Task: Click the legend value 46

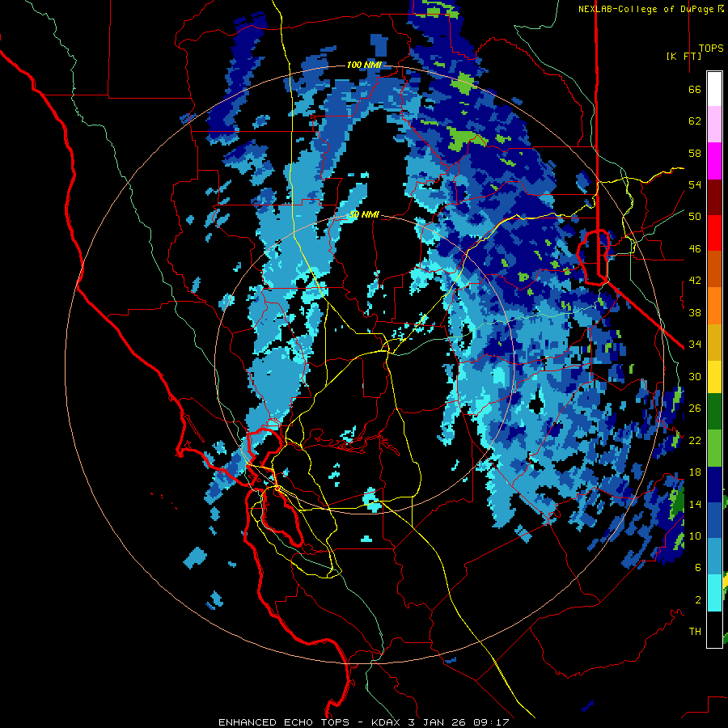Action: pyautogui.click(x=695, y=248)
